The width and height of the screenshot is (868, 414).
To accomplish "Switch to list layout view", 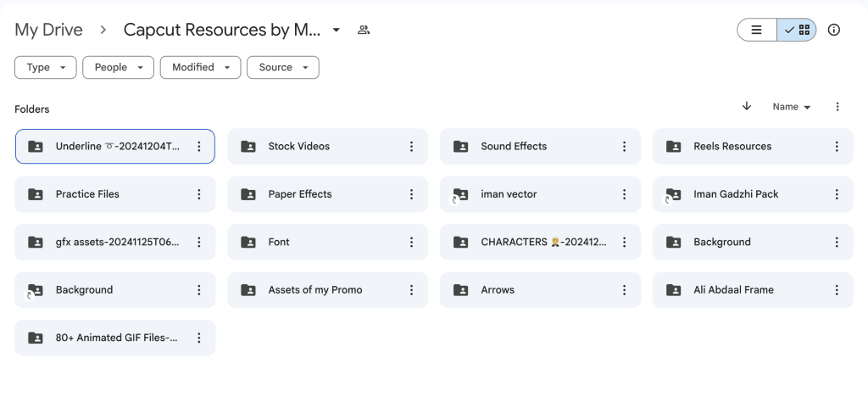I will (757, 30).
